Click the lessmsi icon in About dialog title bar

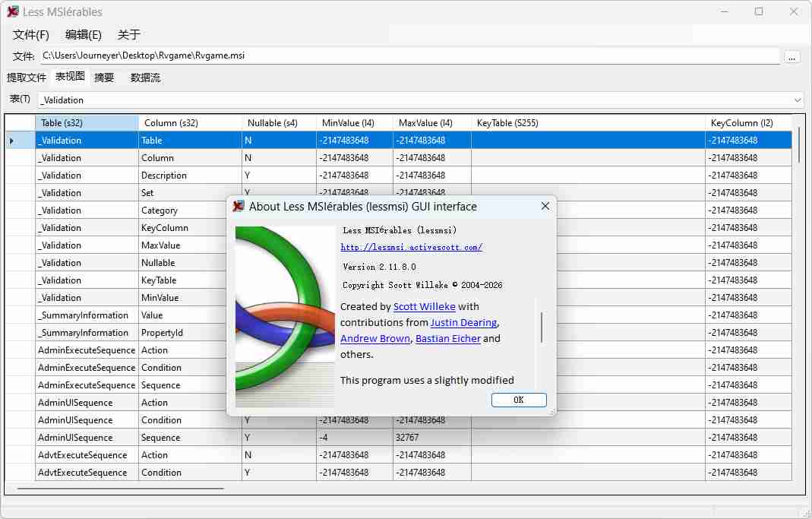pyautogui.click(x=239, y=206)
